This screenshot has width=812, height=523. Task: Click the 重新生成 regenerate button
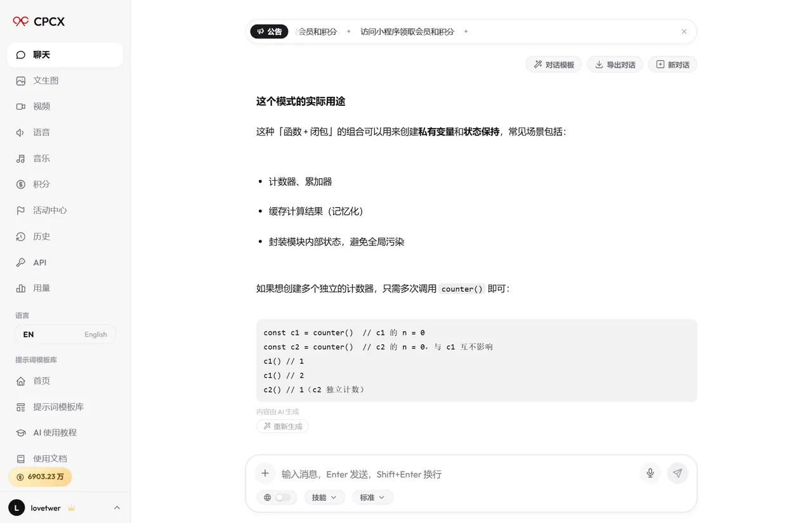pos(283,427)
